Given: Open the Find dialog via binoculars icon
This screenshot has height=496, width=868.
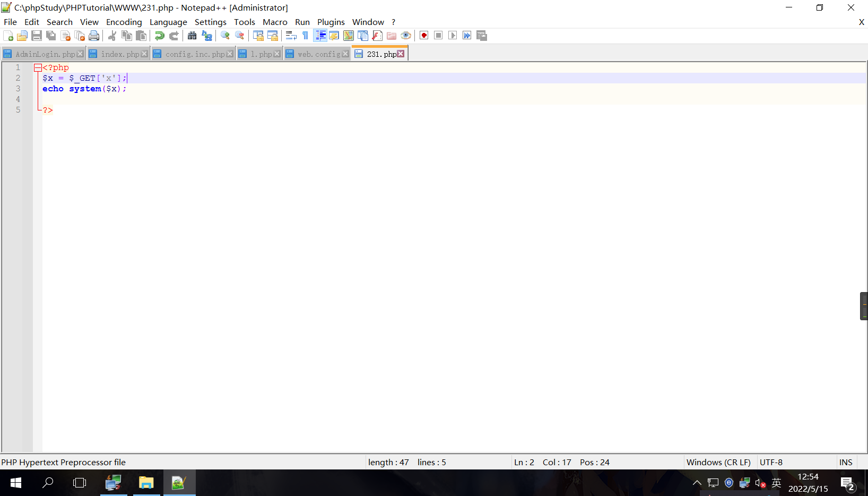Looking at the screenshot, I should click(x=192, y=36).
